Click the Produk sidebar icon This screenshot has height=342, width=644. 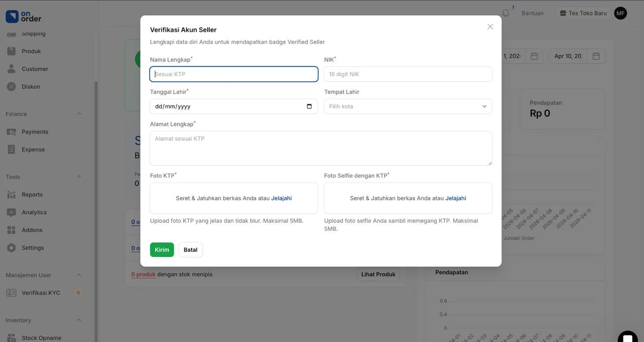(x=11, y=51)
